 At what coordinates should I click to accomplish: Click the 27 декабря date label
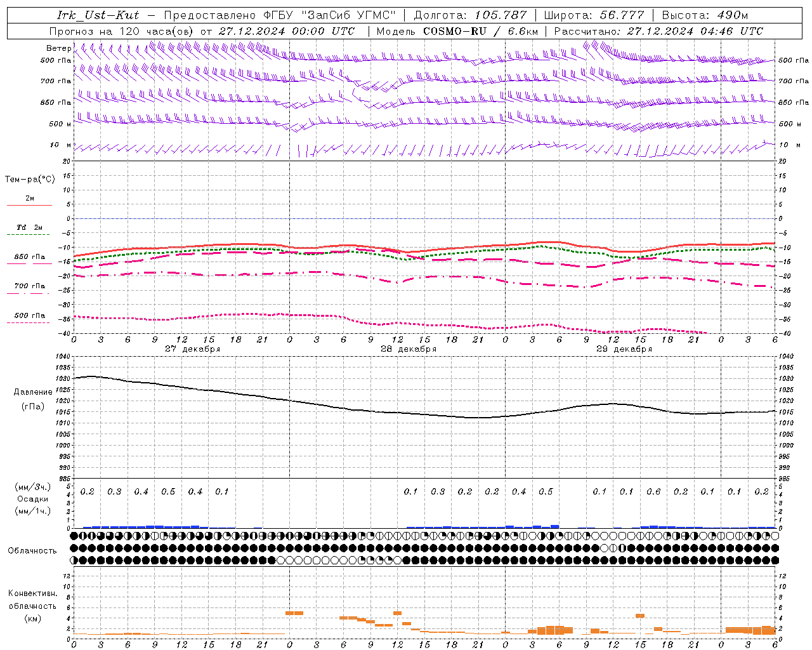pyautogui.click(x=193, y=349)
